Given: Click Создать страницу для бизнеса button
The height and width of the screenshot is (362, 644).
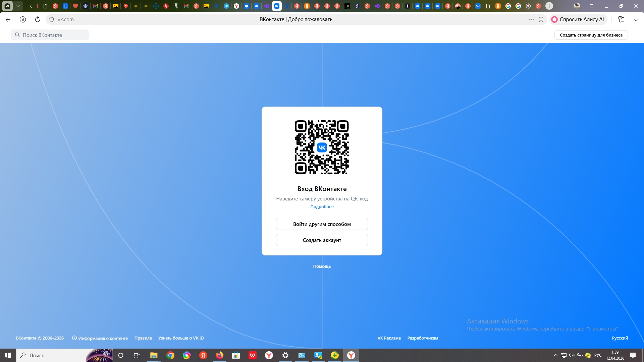Looking at the screenshot, I should click(x=591, y=35).
